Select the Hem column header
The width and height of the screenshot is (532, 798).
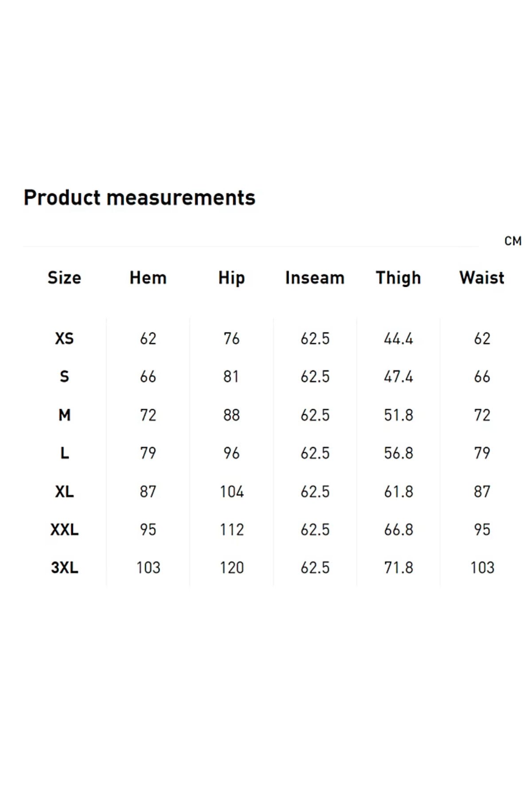point(148,278)
